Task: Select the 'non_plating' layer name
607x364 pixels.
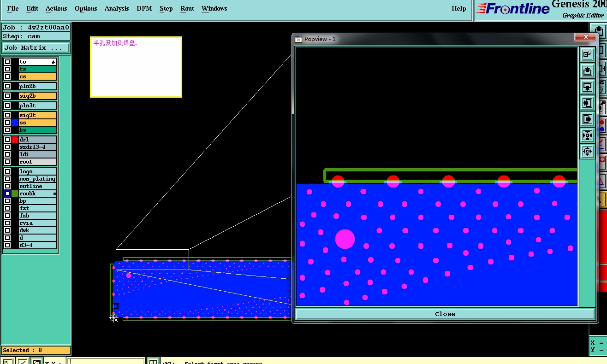Action: [37, 179]
